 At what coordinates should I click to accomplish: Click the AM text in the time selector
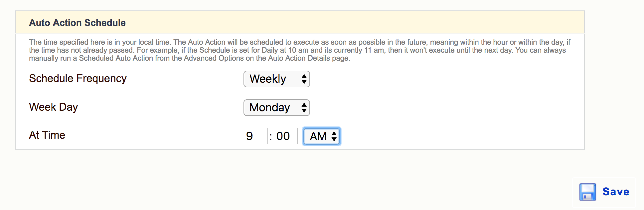coord(318,136)
